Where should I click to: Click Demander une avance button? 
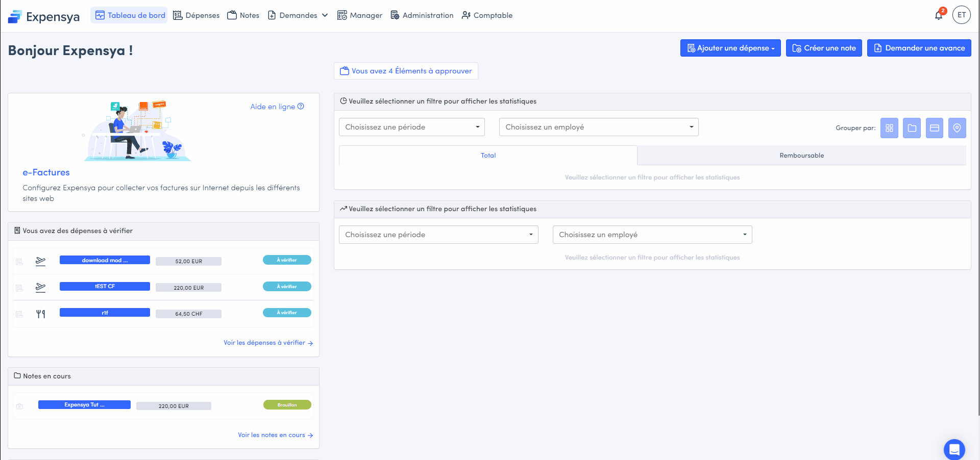(x=919, y=48)
